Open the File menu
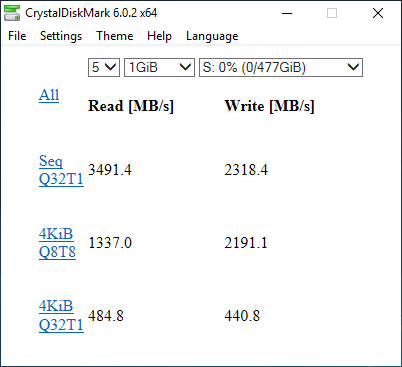The height and width of the screenshot is (367, 402). pyautogui.click(x=17, y=36)
